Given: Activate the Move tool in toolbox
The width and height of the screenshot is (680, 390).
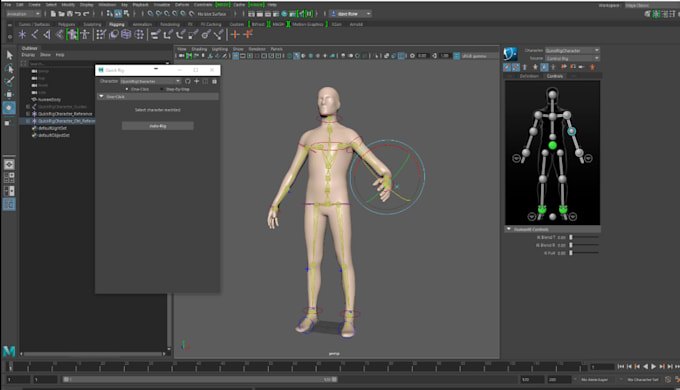Looking at the screenshot, I should coord(9,94).
